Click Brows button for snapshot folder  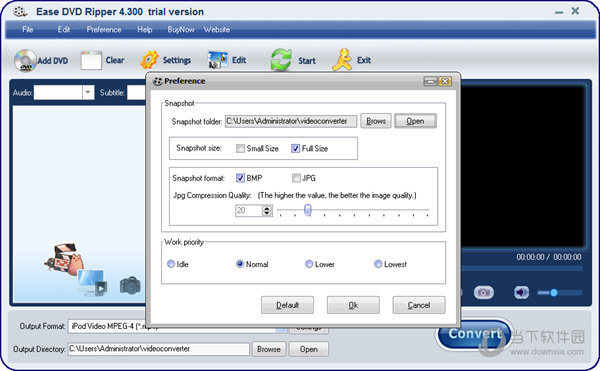coord(376,121)
